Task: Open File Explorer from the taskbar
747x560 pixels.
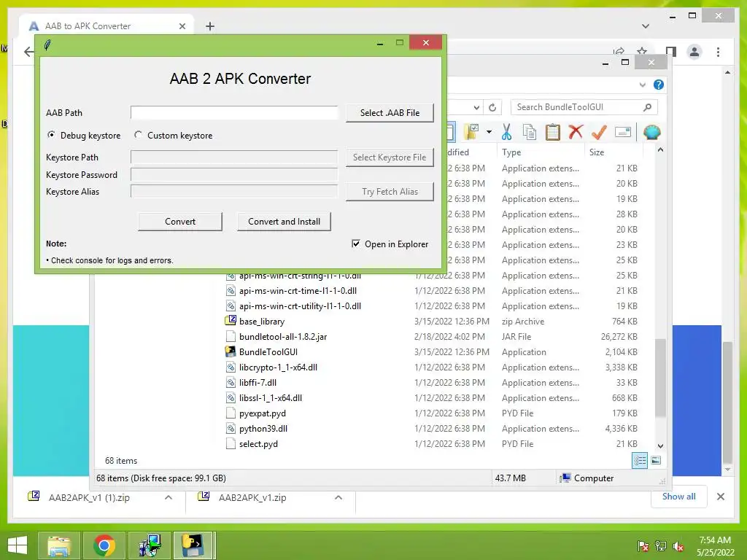Action: pyautogui.click(x=58, y=545)
